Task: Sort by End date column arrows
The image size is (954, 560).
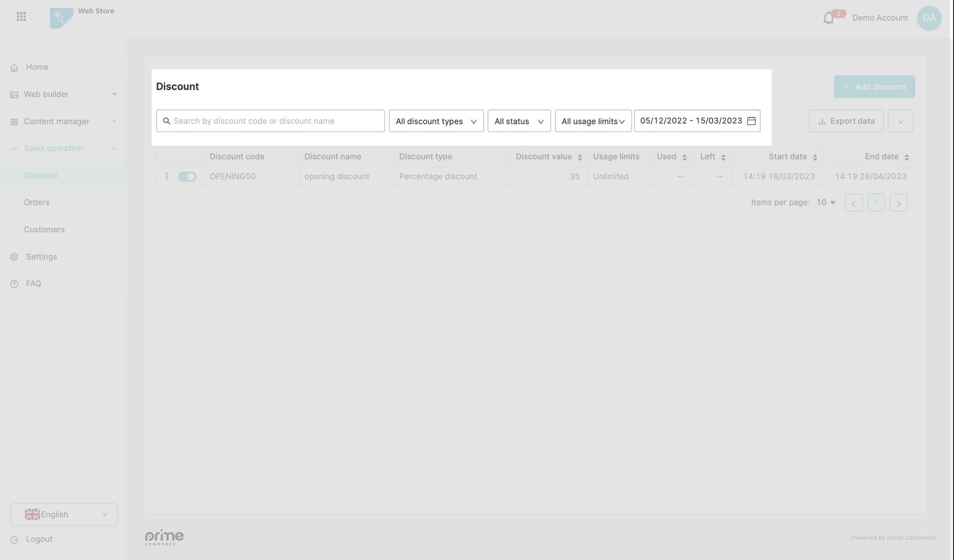Action: [906, 157]
